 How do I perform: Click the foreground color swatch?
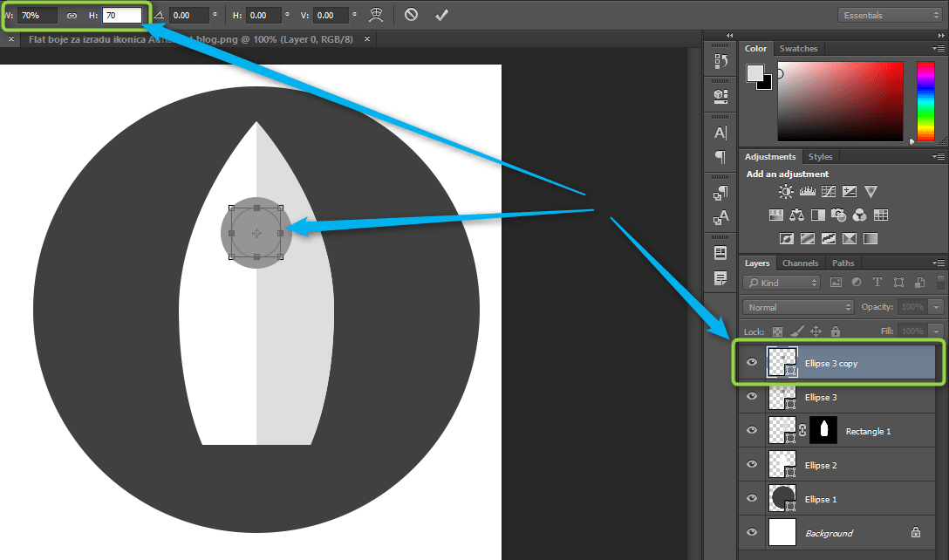(x=754, y=73)
